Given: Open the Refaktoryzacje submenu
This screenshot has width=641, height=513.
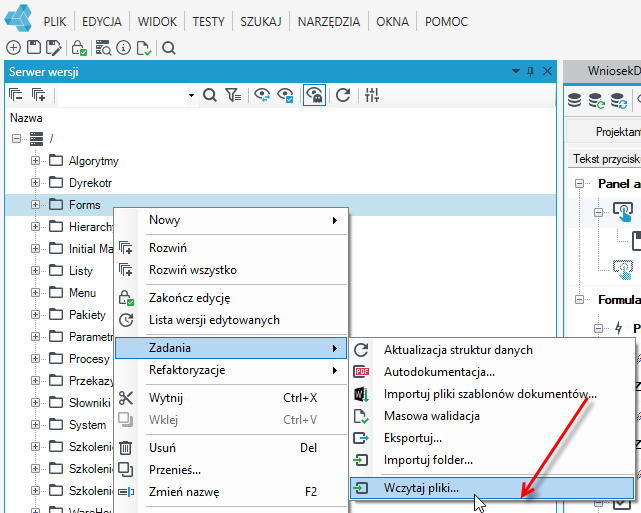Looking at the screenshot, I should click(x=231, y=370).
